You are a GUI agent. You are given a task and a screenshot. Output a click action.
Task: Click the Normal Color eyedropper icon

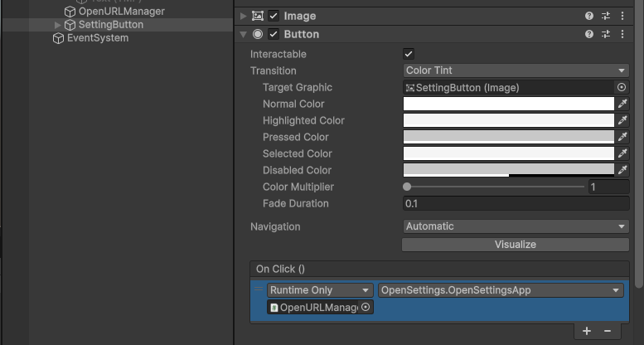[622, 104]
